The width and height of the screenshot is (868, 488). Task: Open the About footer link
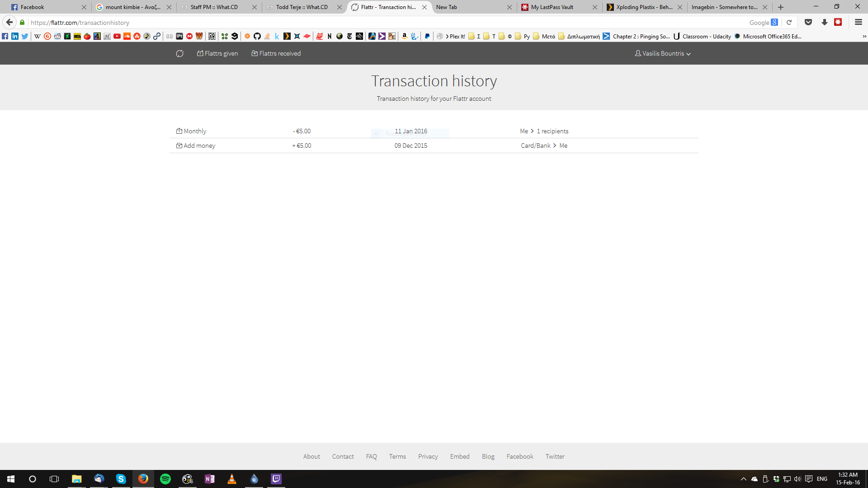point(311,456)
